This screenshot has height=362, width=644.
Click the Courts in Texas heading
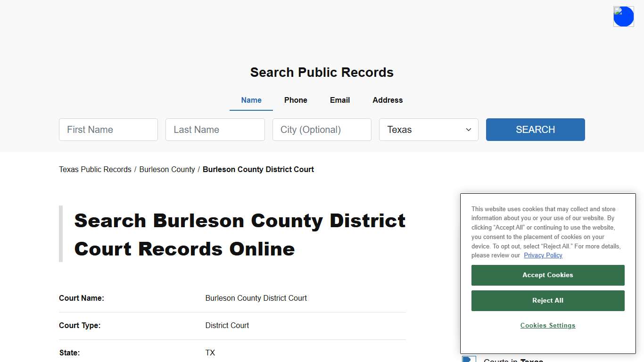[513, 360]
